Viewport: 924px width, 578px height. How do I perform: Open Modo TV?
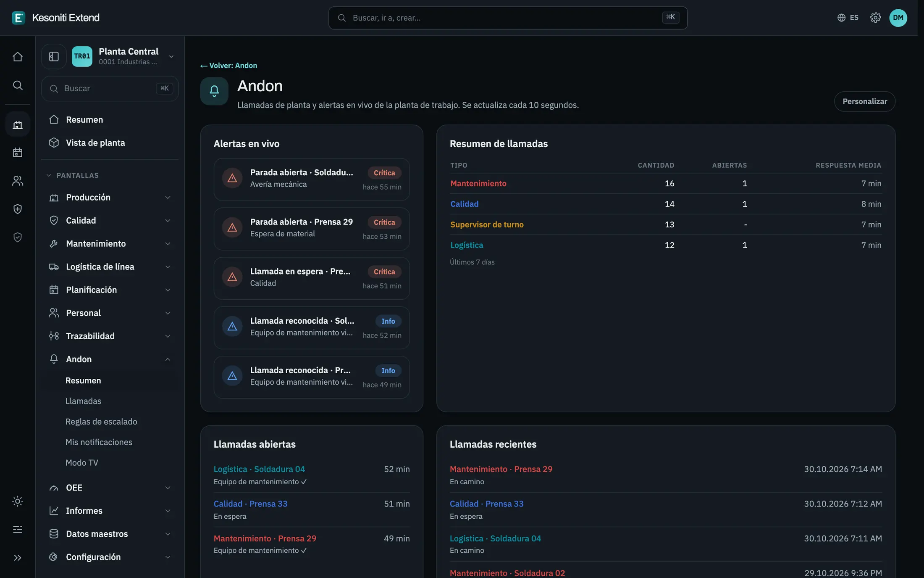pyautogui.click(x=82, y=463)
